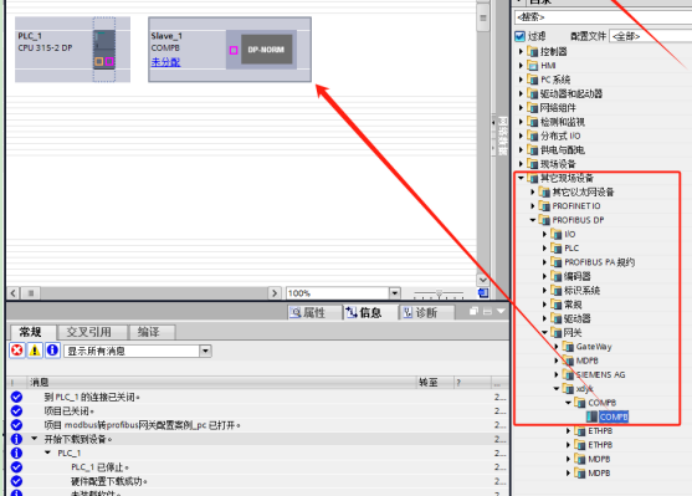Click the PLC folder icon under PROFIBUS DP
The height and width of the screenshot is (496, 693).
coord(557,248)
